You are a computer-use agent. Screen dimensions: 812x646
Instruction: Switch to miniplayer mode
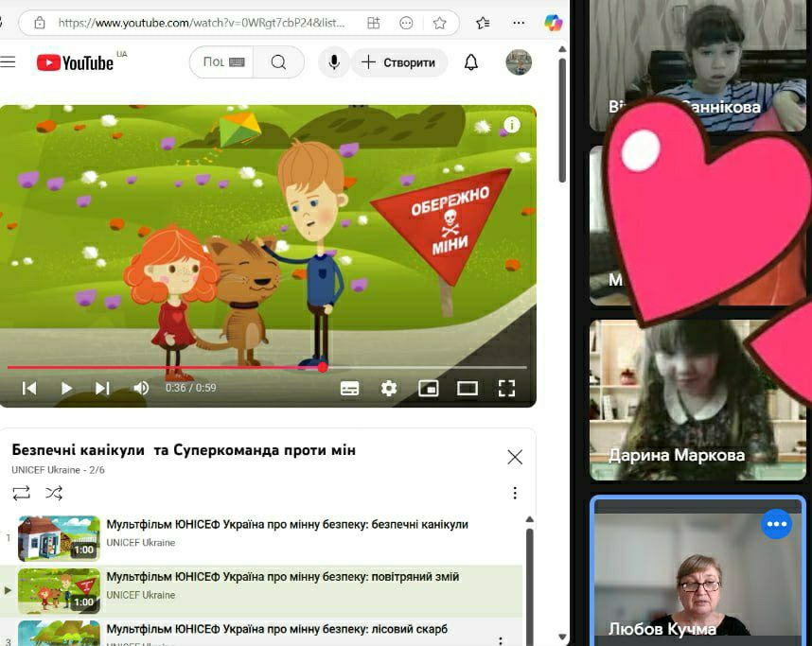[x=429, y=388]
